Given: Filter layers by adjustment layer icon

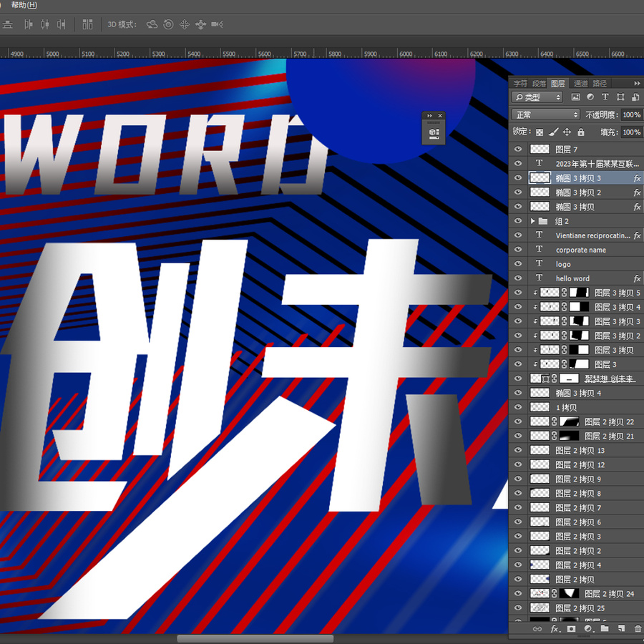Looking at the screenshot, I should point(590,97).
